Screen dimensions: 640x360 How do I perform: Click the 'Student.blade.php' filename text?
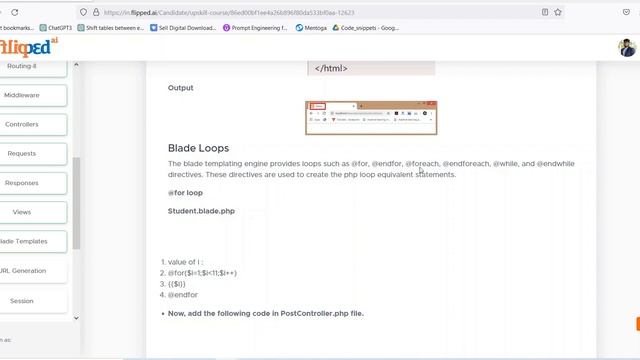point(201,211)
